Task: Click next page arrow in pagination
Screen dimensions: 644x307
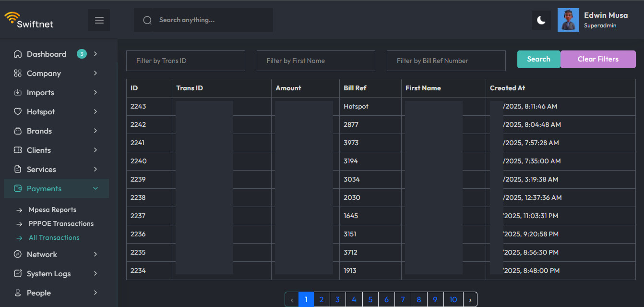Action: pos(470,299)
